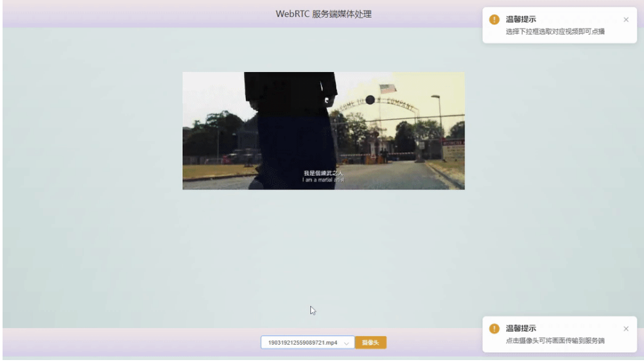Click the top notification's 温馨提示 title
This screenshot has height=362, width=644.
(x=521, y=20)
